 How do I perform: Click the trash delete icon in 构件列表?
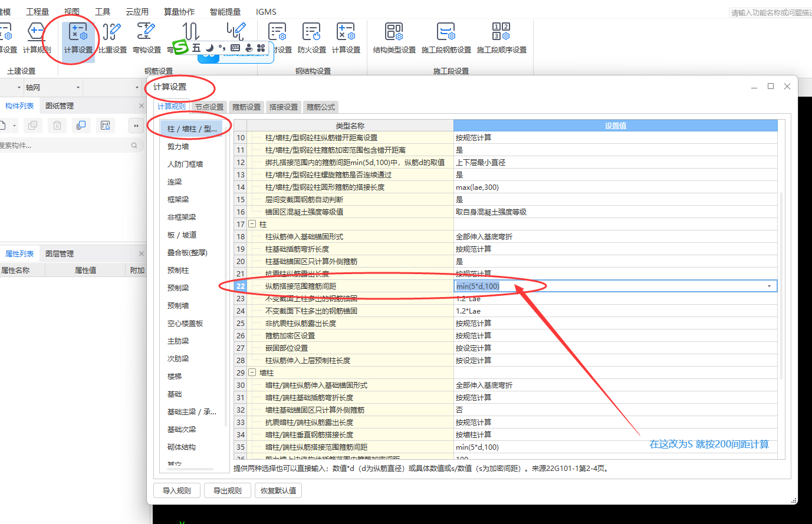pyautogui.click(x=57, y=126)
